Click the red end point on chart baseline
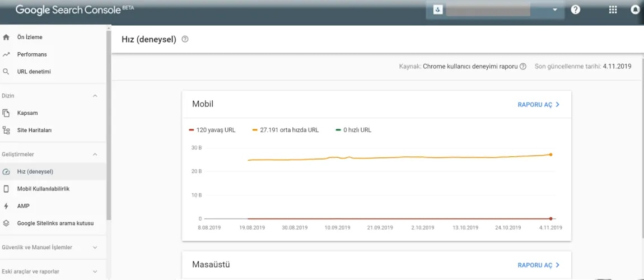644x280 pixels. (x=550, y=218)
